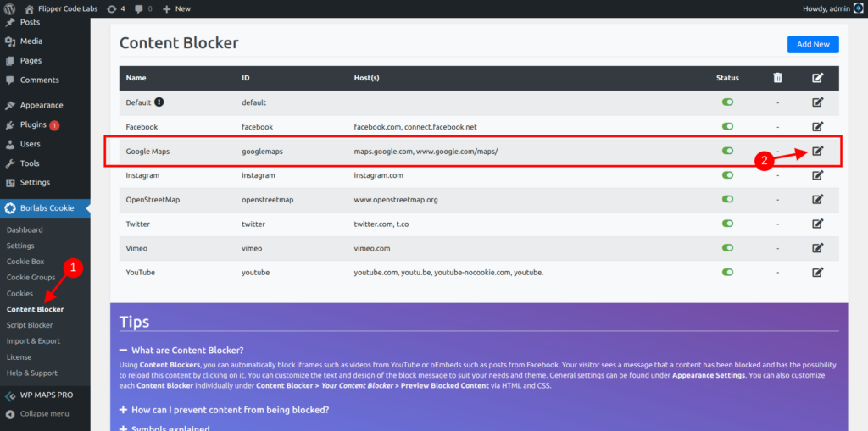Open the Script Blocker page
Screen dimensions: 868x431
tap(30, 325)
